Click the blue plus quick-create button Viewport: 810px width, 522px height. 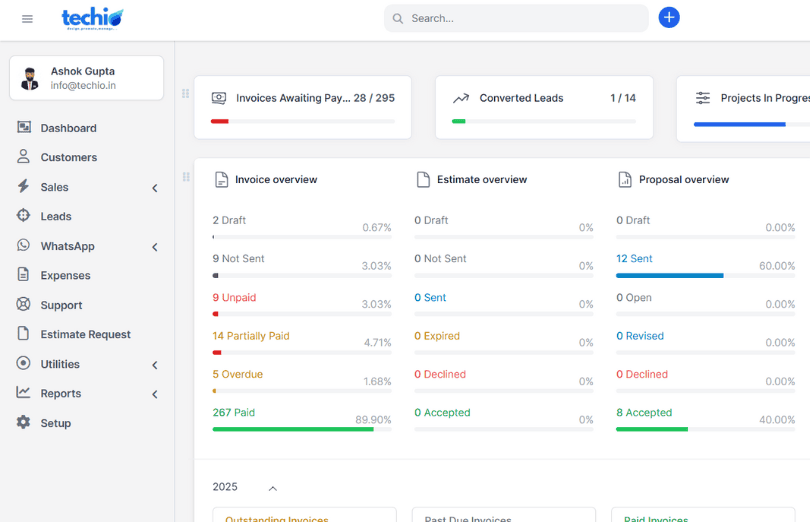[669, 18]
